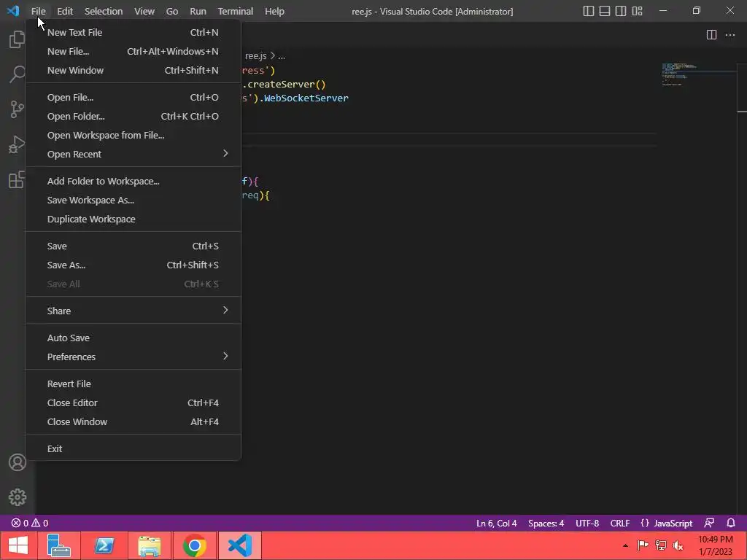The width and height of the screenshot is (747, 560).
Task: Open the Explorer view in activity bar
Action: 18,39
